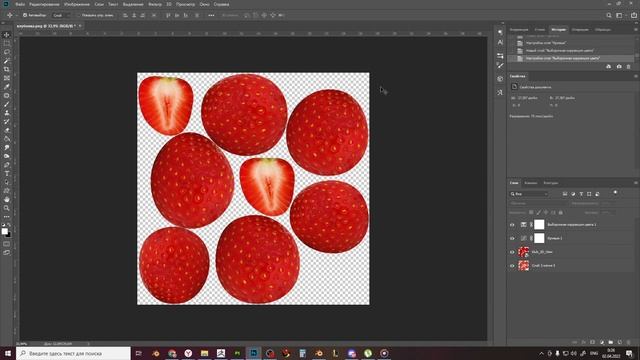Hide the Слой 1 копия layer
This screenshot has height=360, width=640.
[512, 266]
